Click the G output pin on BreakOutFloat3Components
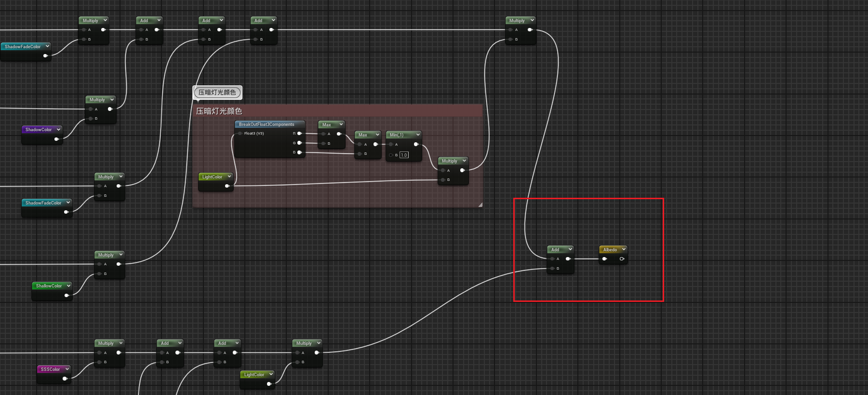The height and width of the screenshot is (395, 868). 299,143
